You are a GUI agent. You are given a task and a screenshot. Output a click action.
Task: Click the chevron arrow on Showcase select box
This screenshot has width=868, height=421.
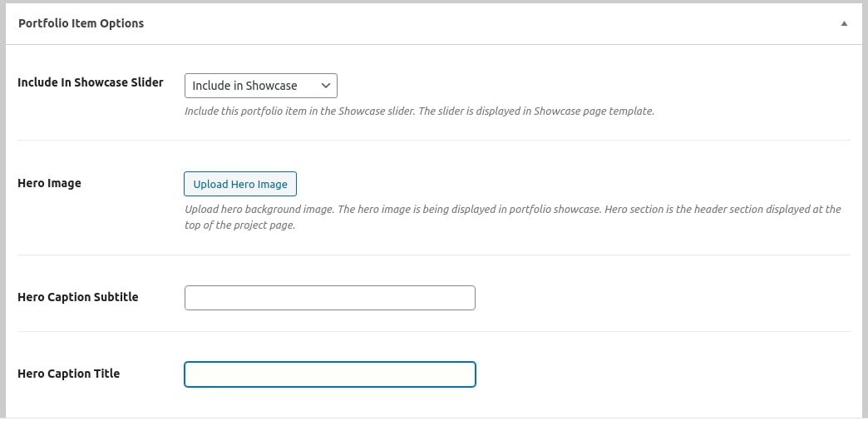pyautogui.click(x=325, y=86)
